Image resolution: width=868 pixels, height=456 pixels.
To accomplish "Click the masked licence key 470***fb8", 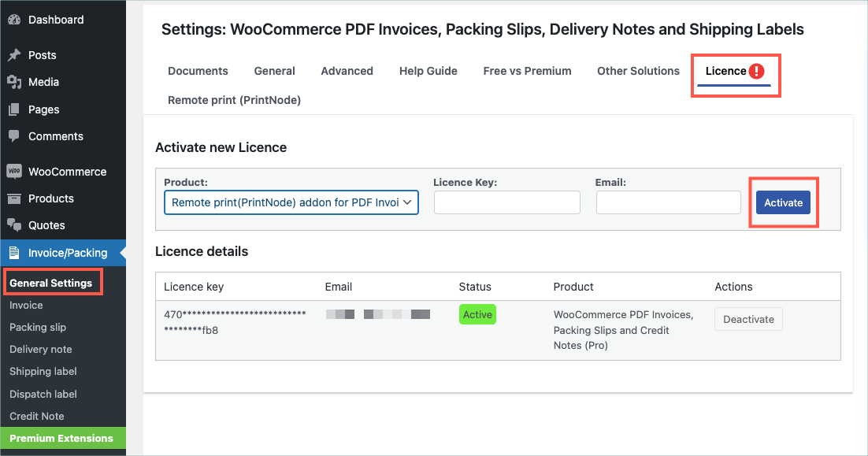I will click(x=235, y=322).
